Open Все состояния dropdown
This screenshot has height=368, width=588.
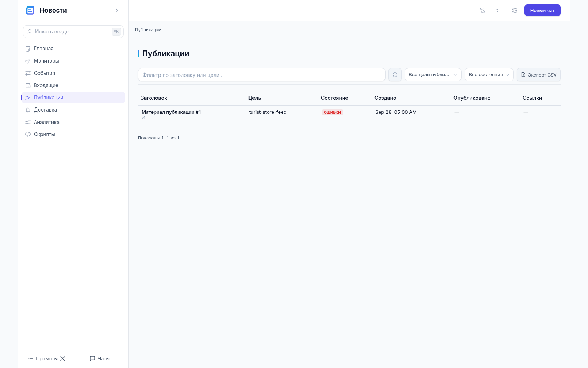point(489,75)
